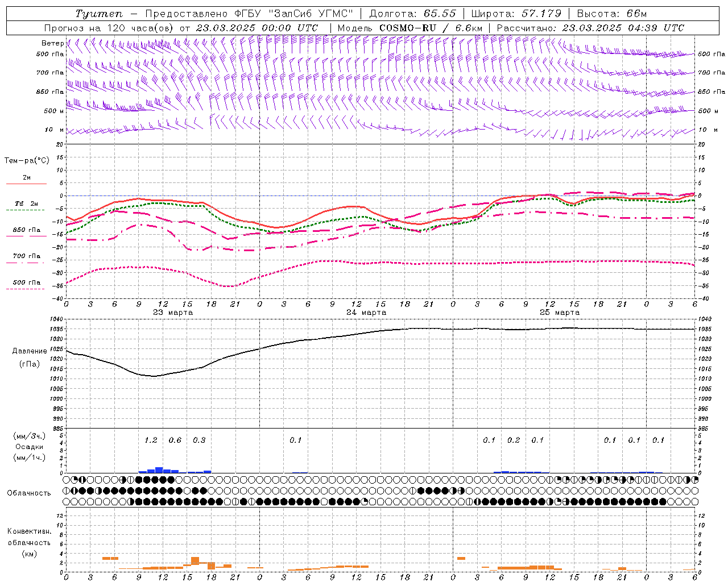Click right '-25' temperature axis value

coord(703,260)
